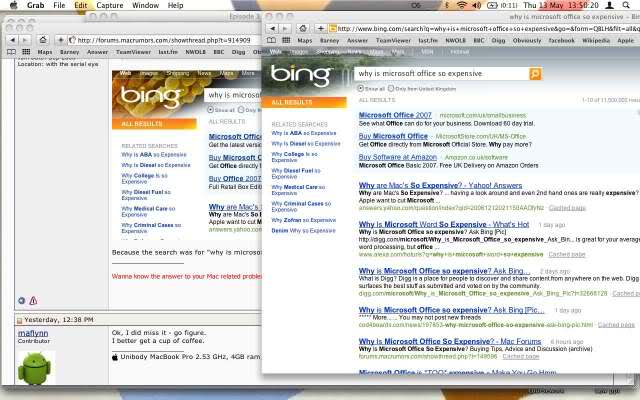Image resolution: width=640 pixels, height=400 pixels.
Task: Go back in the Bing window
Action: [x=272, y=29]
